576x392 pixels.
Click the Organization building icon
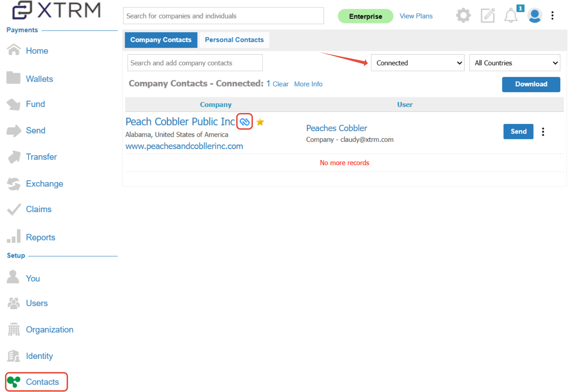[x=14, y=329]
